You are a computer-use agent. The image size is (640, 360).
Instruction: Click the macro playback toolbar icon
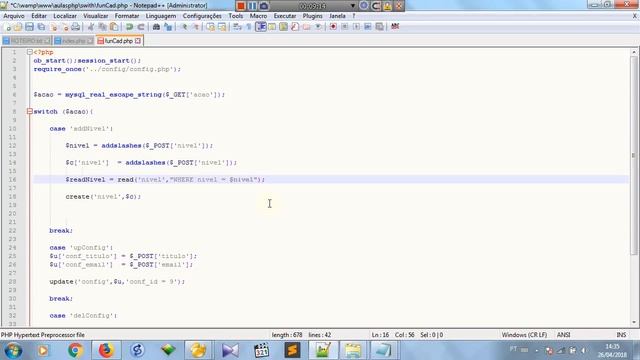click(356, 27)
